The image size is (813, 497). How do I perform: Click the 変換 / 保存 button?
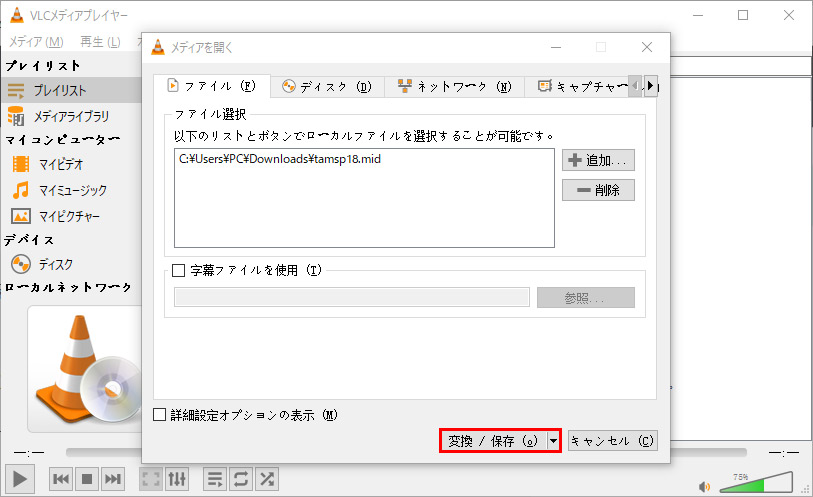pyautogui.click(x=494, y=441)
